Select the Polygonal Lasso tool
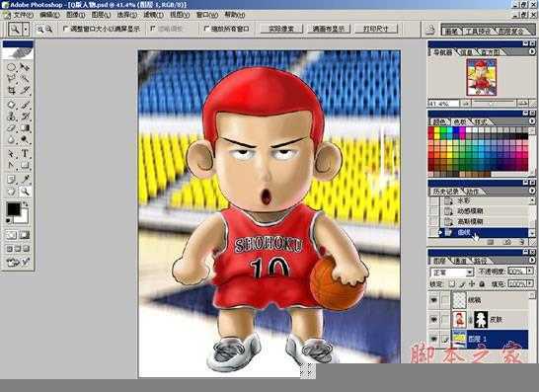Screen dimensions: 539x392 [x=11, y=79]
